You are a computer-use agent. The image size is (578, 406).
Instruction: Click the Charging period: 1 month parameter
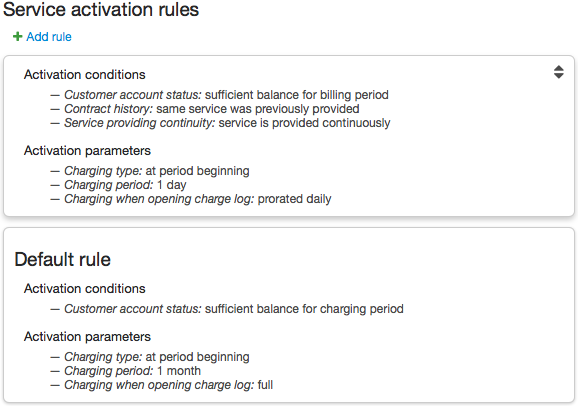(132, 371)
